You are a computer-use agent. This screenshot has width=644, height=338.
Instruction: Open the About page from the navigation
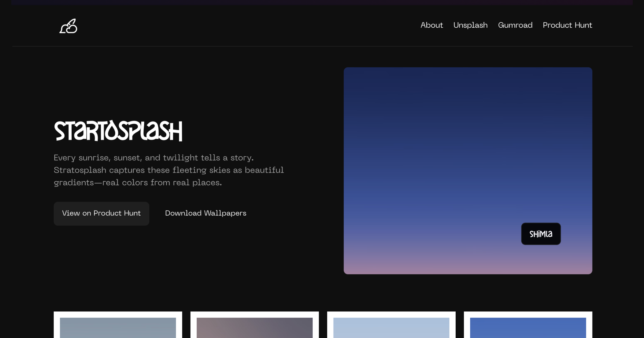pyautogui.click(x=431, y=25)
